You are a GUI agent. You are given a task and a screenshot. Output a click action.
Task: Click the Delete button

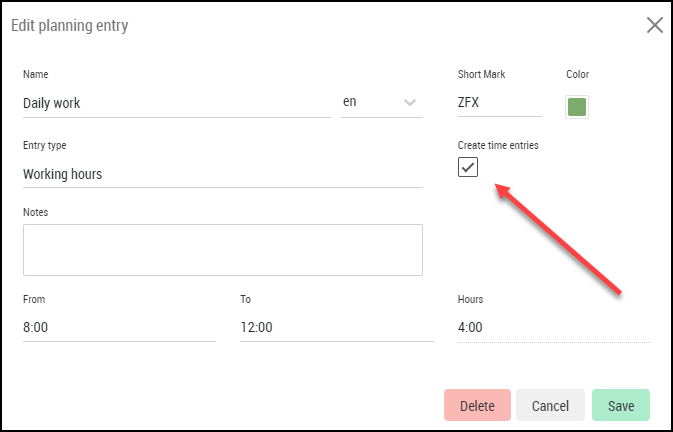point(477,405)
